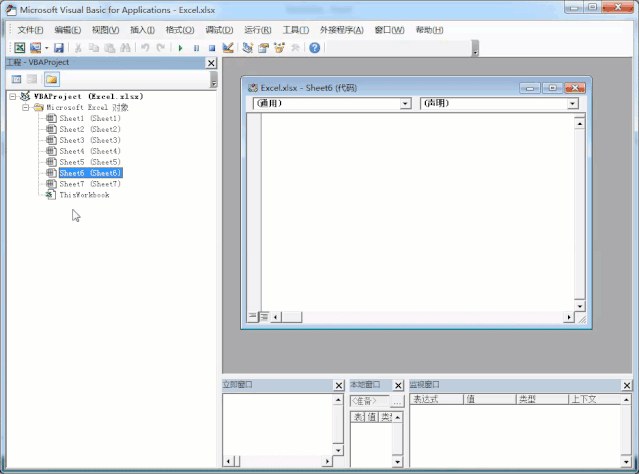This screenshot has height=474, width=639.
Task: Click the Reset stop icon
Action: [x=212, y=48]
